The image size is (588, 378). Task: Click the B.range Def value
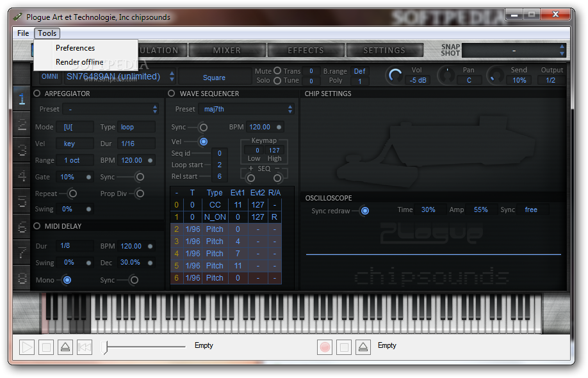(x=359, y=71)
